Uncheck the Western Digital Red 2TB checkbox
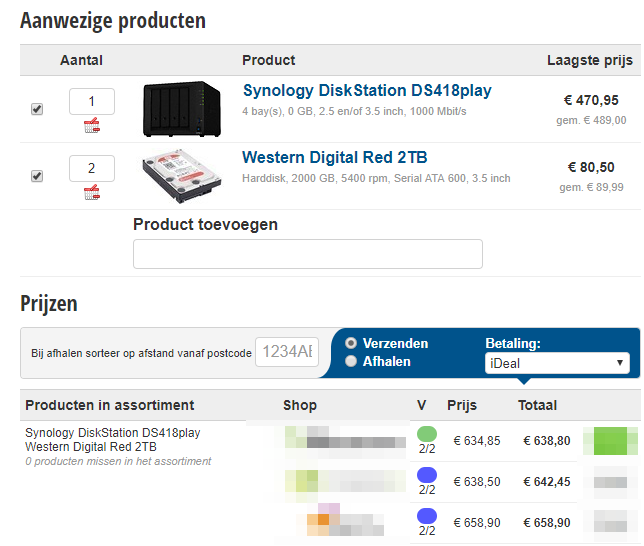644x546 pixels. [x=37, y=176]
